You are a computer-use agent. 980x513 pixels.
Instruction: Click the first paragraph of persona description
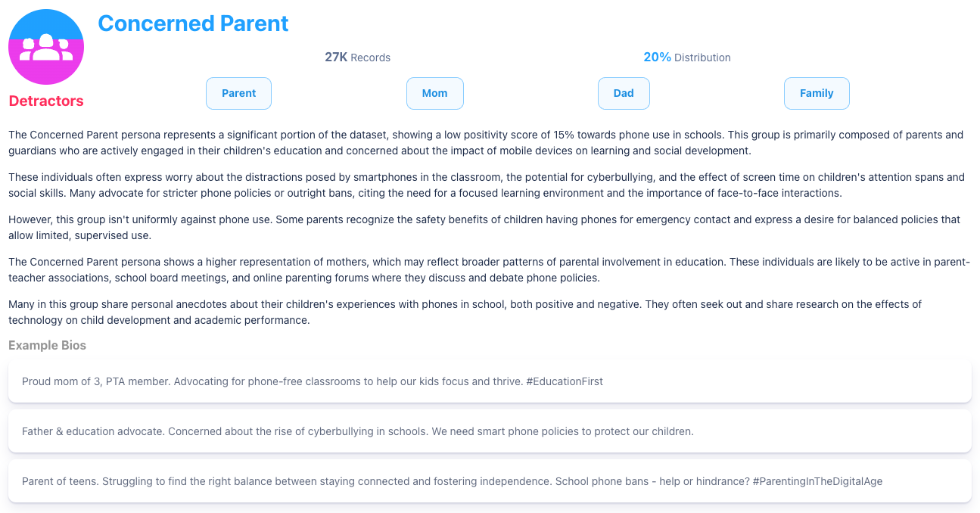coord(489,142)
